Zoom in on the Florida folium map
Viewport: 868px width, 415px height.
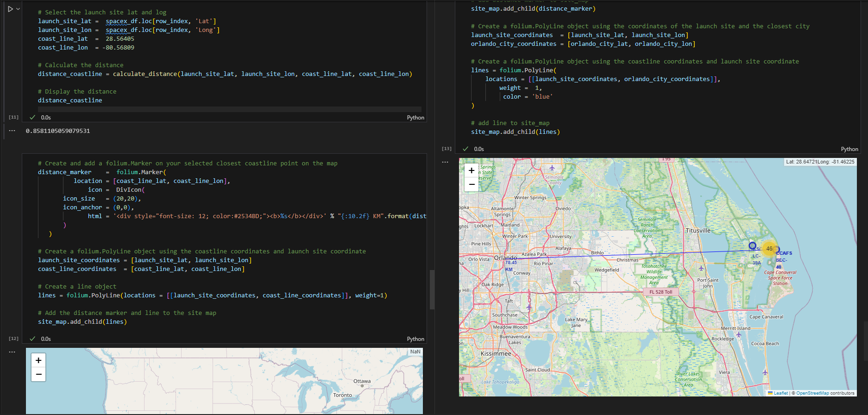pos(472,170)
